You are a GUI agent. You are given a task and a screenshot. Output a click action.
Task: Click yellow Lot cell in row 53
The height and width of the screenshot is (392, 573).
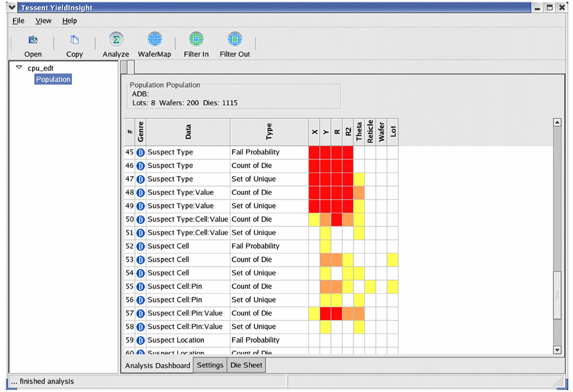392,260
